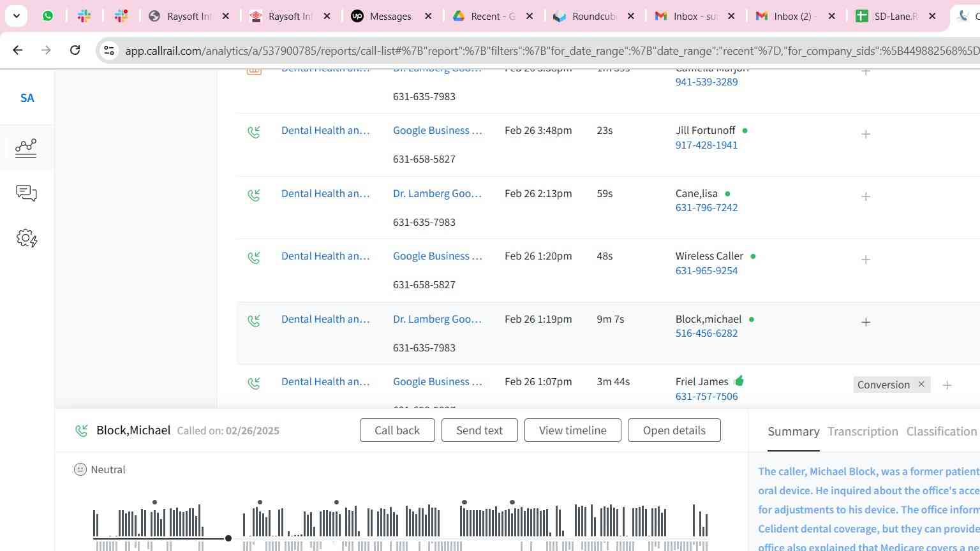Add another tag next to Conversion tag
Screen dimensions: 980x551
[x=947, y=385]
